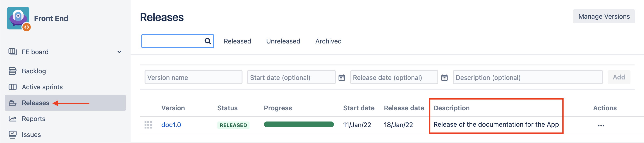The image size is (644, 143).
Task: Click the doc1.0 green progress bar
Action: coord(299,125)
